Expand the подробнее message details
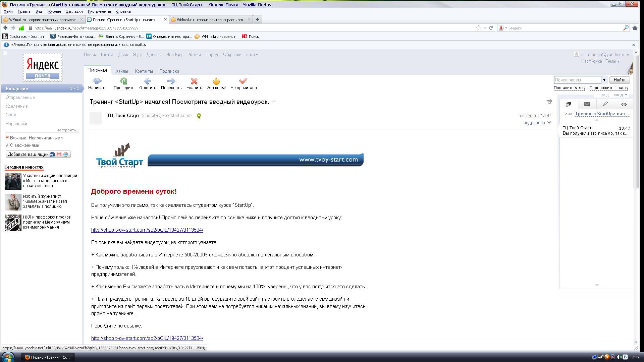This screenshot has height=362, width=644. point(537,123)
